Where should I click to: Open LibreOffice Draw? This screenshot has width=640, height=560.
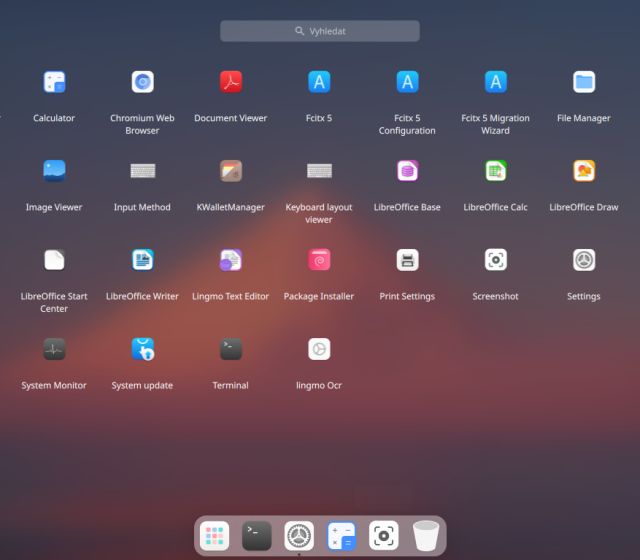pos(584,171)
